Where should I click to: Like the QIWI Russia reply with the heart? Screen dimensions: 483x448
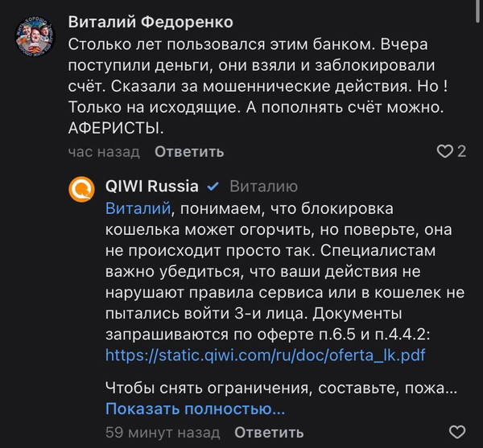457,432
